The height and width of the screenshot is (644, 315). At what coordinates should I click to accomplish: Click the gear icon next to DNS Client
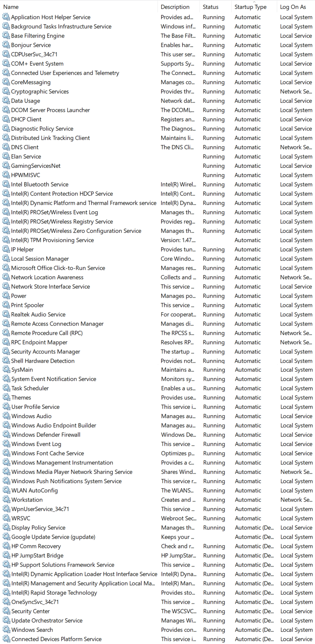(6, 147)
